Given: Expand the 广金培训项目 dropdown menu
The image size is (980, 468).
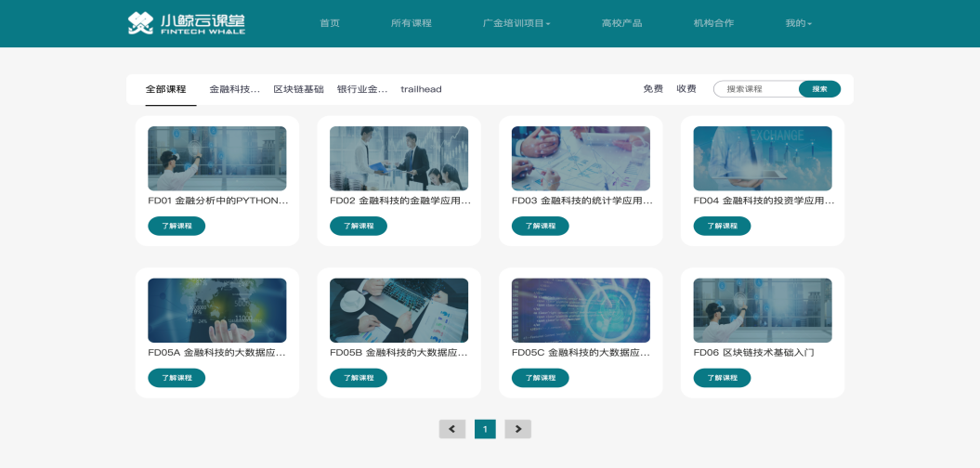Looking at the screenshot, I should [x=516, y=23].
